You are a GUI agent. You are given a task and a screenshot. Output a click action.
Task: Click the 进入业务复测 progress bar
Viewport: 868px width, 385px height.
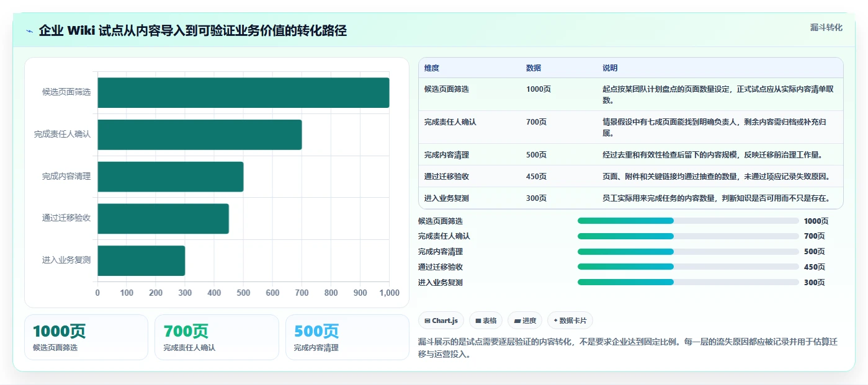coord(688,282)
